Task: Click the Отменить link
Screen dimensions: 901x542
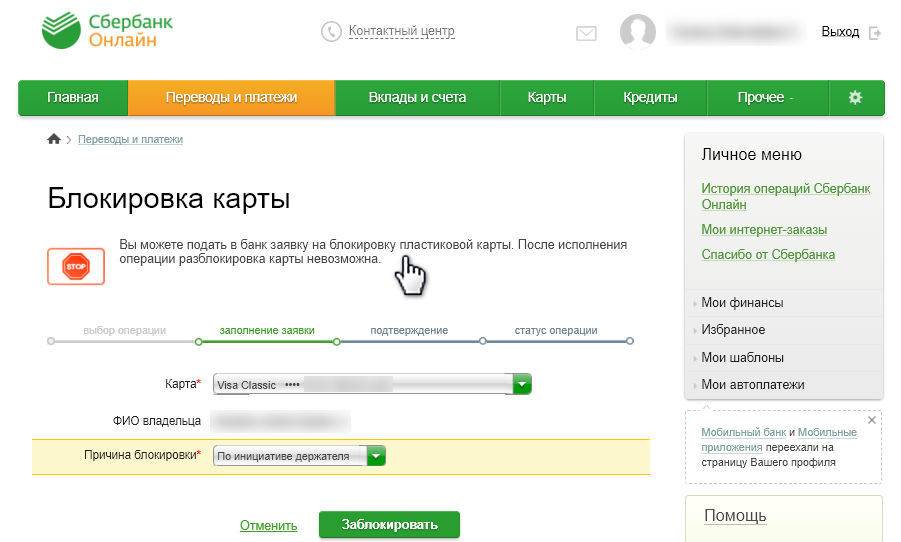Action: (x=268, y=525)
